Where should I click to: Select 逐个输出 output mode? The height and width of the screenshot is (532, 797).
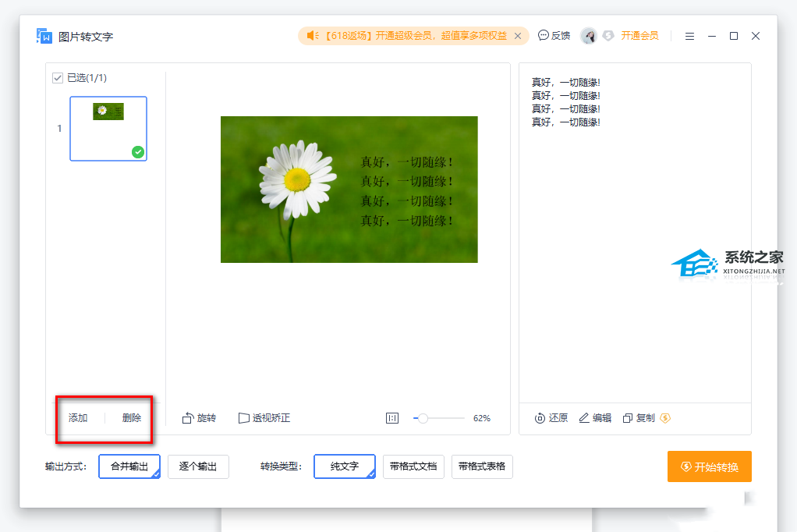click(198, 466)
